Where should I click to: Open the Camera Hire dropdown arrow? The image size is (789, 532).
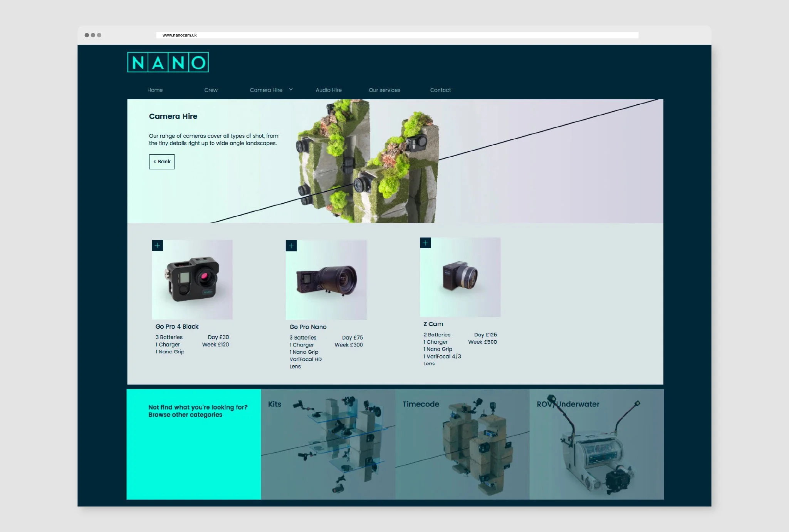pyautogui.click(x=291, y=90)
